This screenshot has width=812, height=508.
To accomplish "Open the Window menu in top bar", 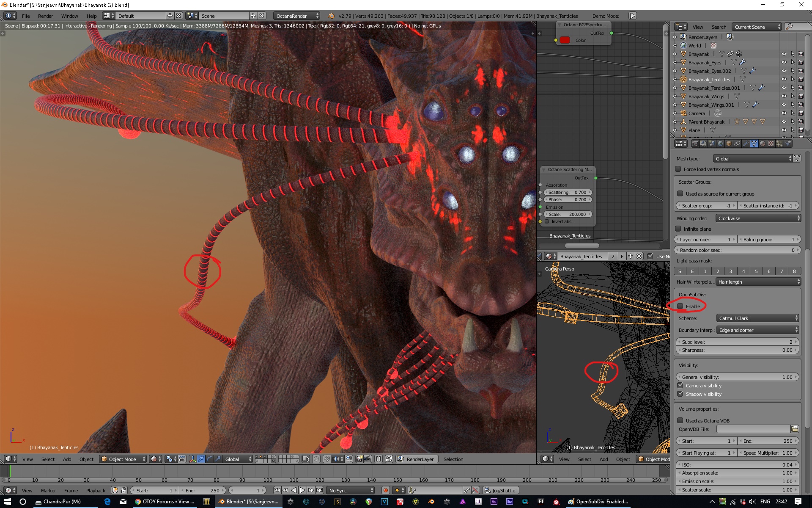I will click(x=69, y=16).
